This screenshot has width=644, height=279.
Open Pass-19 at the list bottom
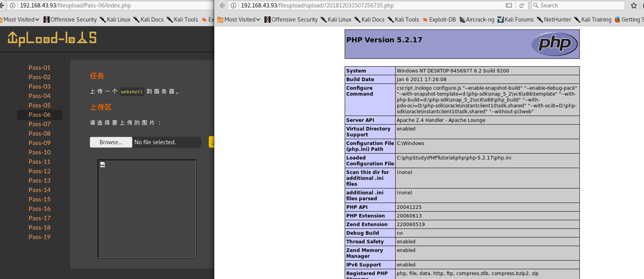tap(39, 237)
